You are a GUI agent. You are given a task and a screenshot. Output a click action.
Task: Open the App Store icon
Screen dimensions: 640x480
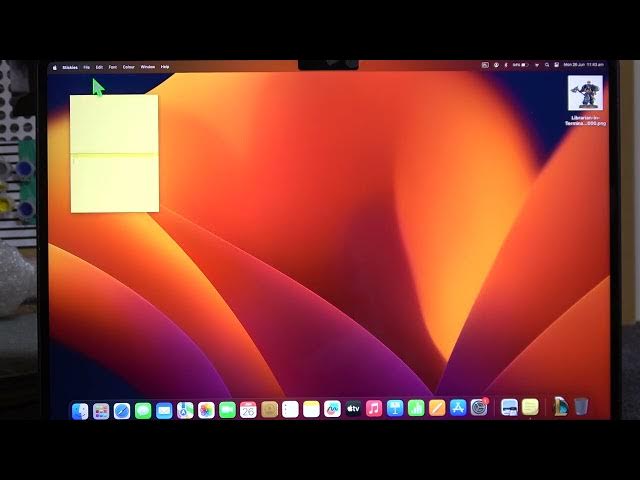(x=458, y=407)
